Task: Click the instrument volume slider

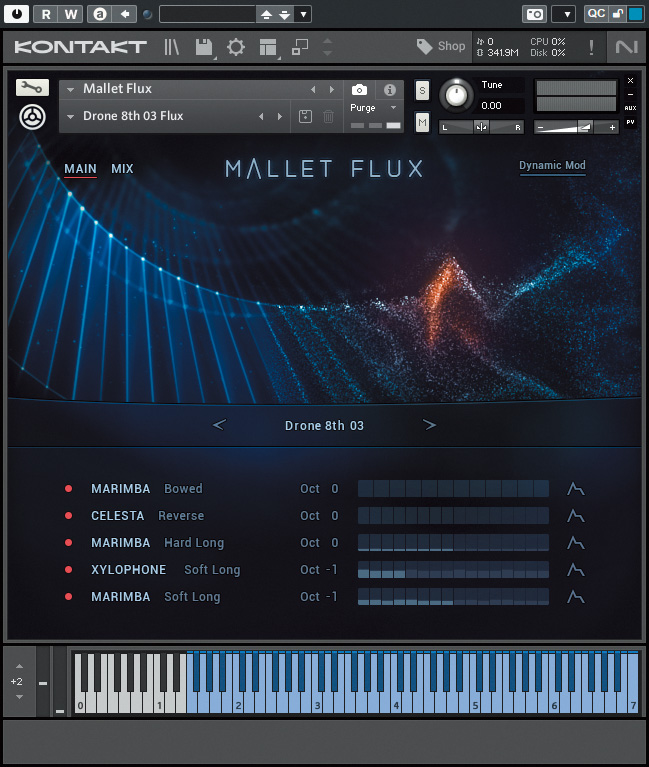Action: click(x=576, y=127)
